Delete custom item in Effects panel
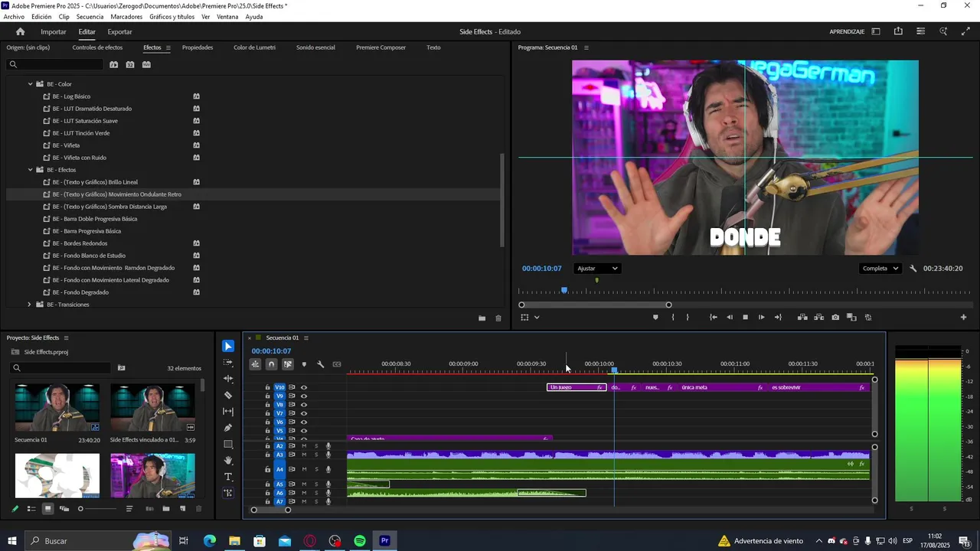 [498, 318]
